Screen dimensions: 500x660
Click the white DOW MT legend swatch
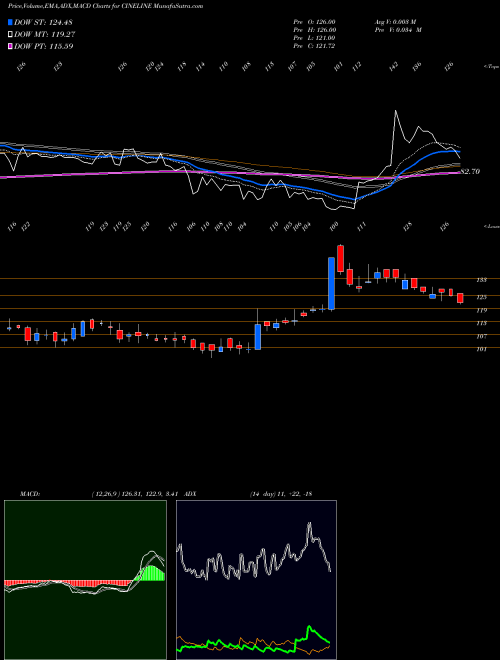click(x=10, y=34)
